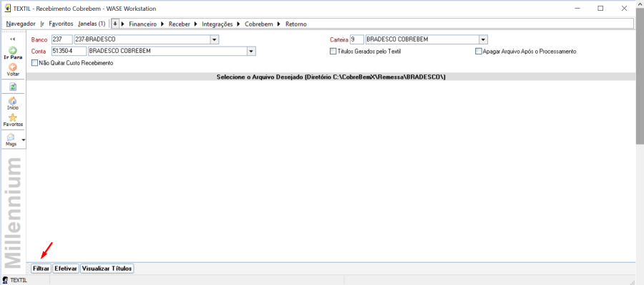Click the Filtrar button
Viewport: 644px width, 285px height.
point(41,269)
